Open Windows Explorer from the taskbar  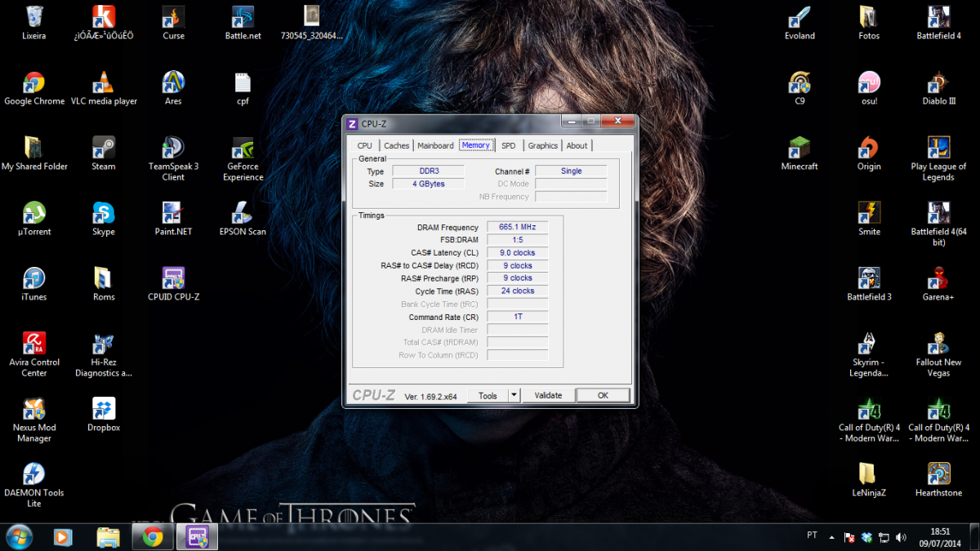(108, 536)
